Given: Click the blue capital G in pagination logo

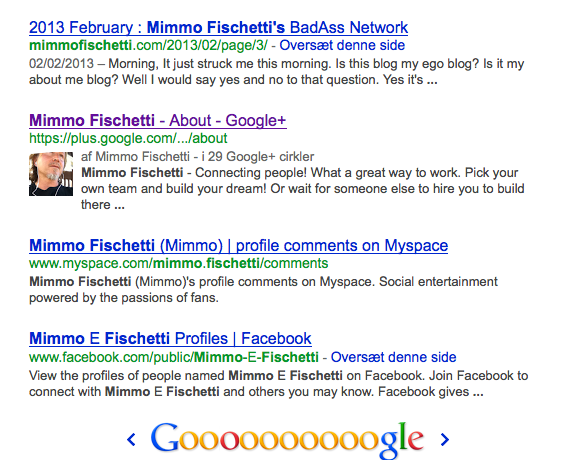Looking at the screenshot, I should [x=164, y=437].
